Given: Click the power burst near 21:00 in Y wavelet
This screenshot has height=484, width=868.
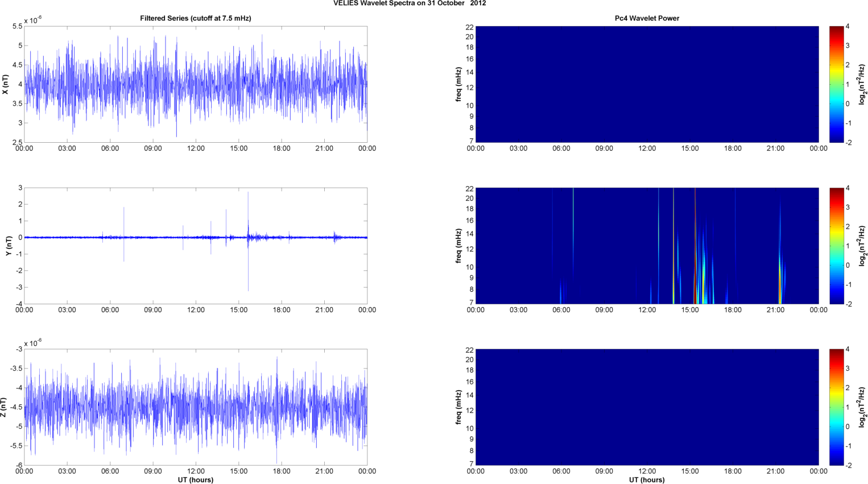Looking at the screenshot, I should tap(780, 279).
